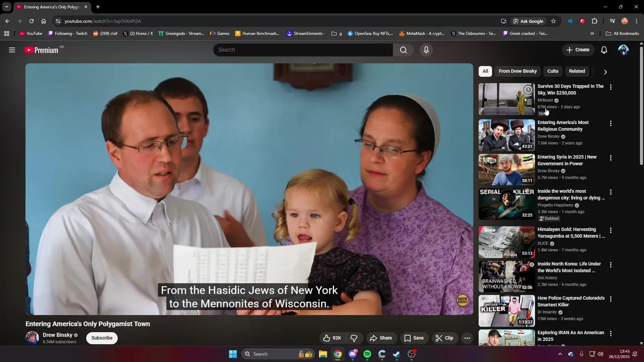Image resolution: width=644 pixels, height=362 pixels.
Task: Open Spotify from the taskbar
Action: tap(367, 354)
